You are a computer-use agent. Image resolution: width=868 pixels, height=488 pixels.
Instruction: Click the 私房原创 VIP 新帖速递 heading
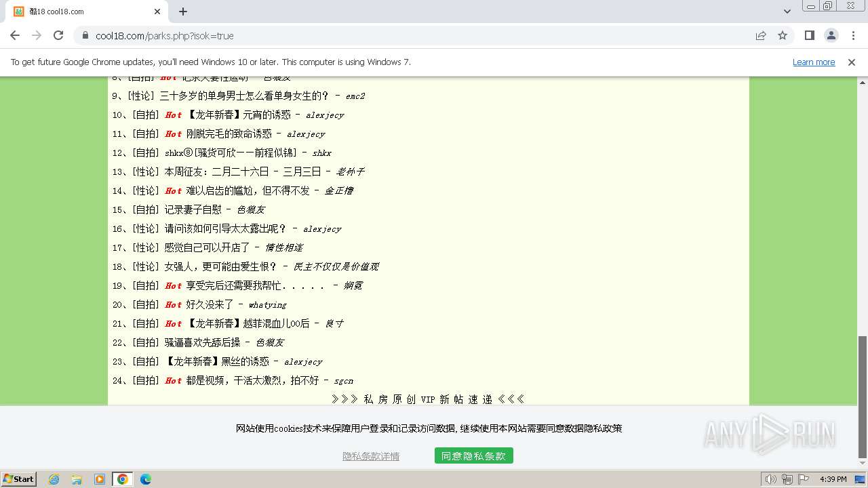(x=428, y=399)
